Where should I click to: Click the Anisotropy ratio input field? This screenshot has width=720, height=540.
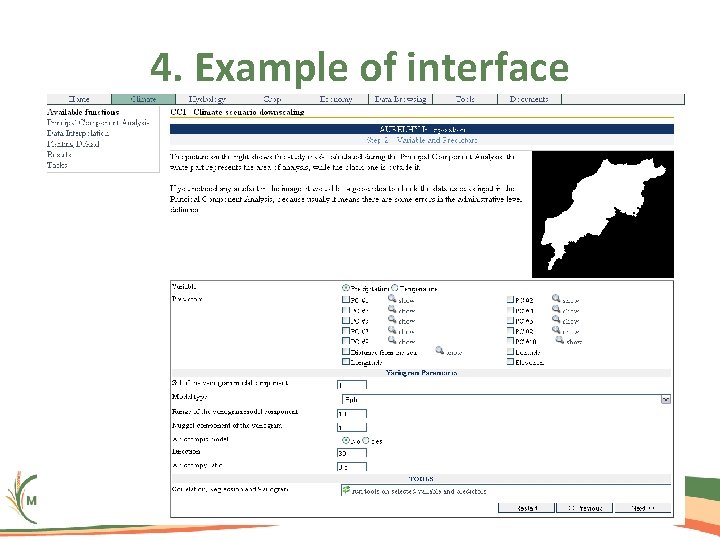[352, 467]
